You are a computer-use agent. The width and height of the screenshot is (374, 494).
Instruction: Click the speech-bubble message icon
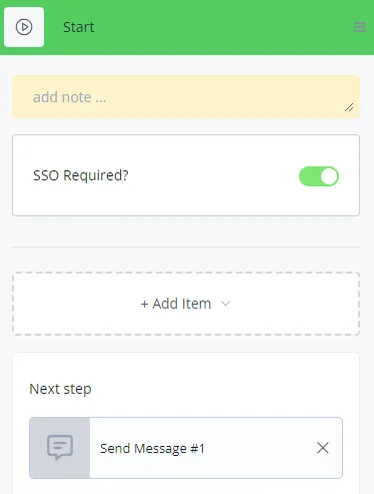coord(60,447)
